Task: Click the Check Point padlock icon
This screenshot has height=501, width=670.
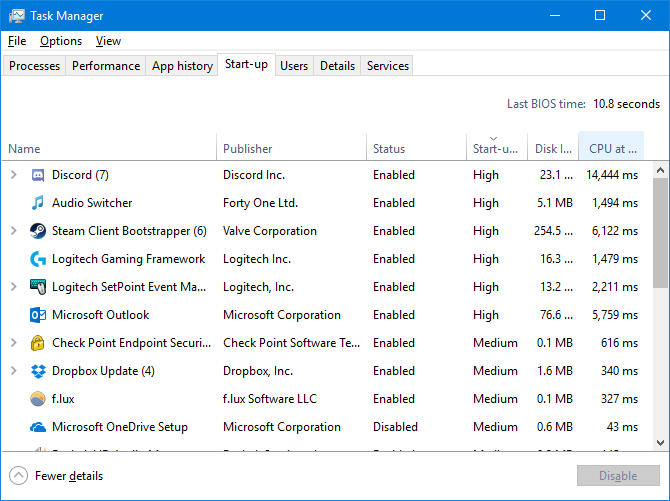Action: click(38, 343)
